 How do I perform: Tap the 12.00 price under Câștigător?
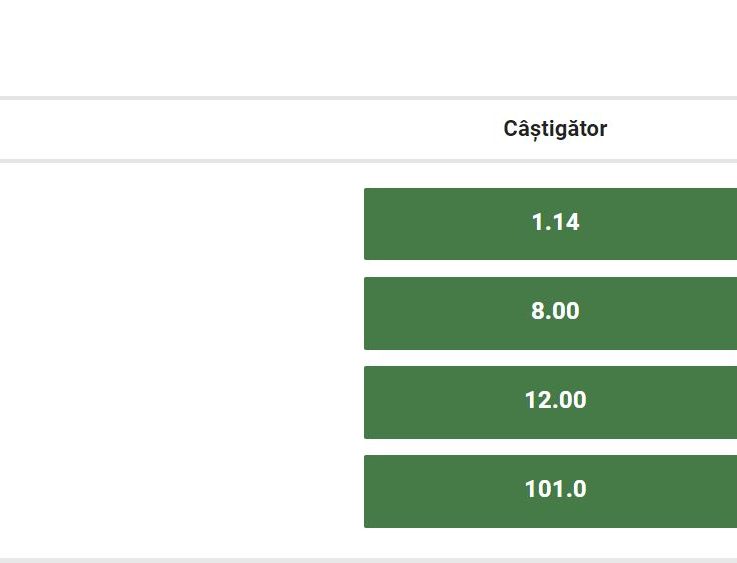550,402
